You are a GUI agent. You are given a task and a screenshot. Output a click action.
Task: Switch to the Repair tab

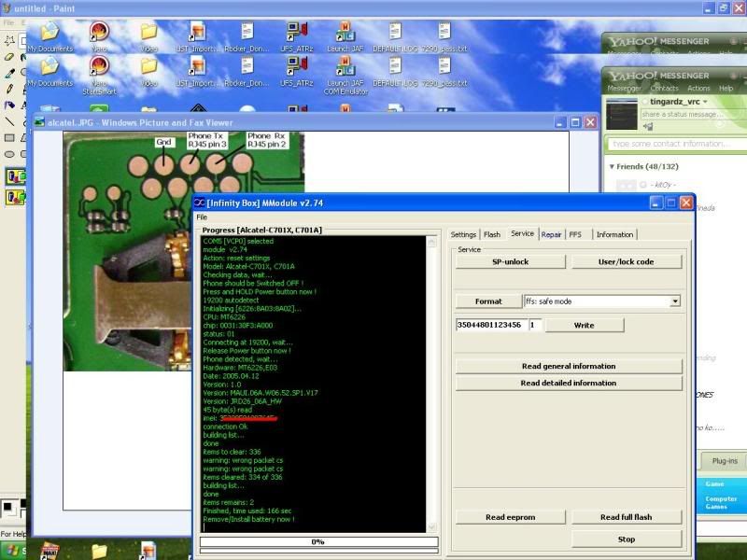pos(551,234)
